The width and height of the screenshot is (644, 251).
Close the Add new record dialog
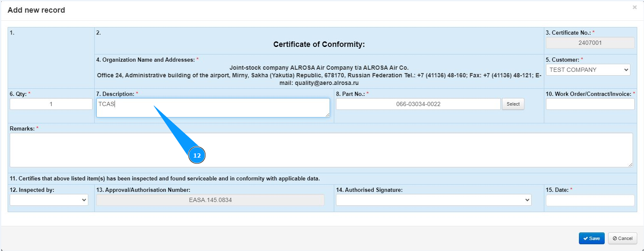[634, 7]
